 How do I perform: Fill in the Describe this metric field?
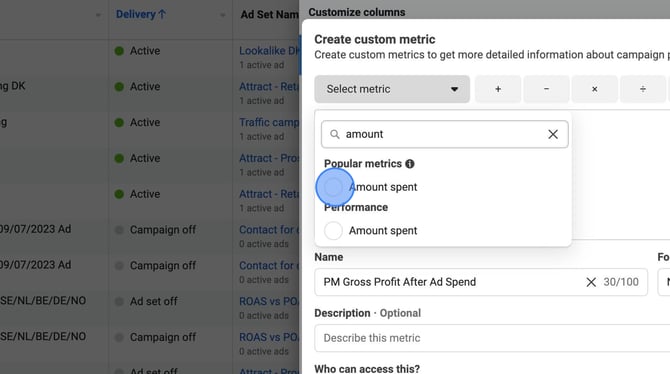(492, 338)
